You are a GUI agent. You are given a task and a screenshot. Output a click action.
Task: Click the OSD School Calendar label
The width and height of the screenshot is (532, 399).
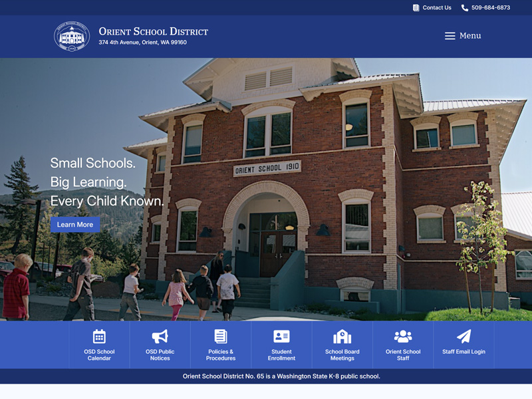[x=99, y=355]
